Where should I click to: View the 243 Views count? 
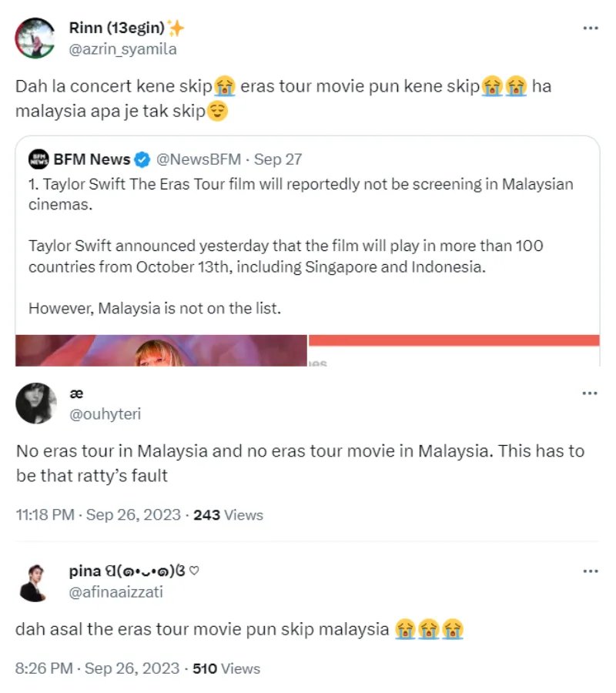pos(228,515)
